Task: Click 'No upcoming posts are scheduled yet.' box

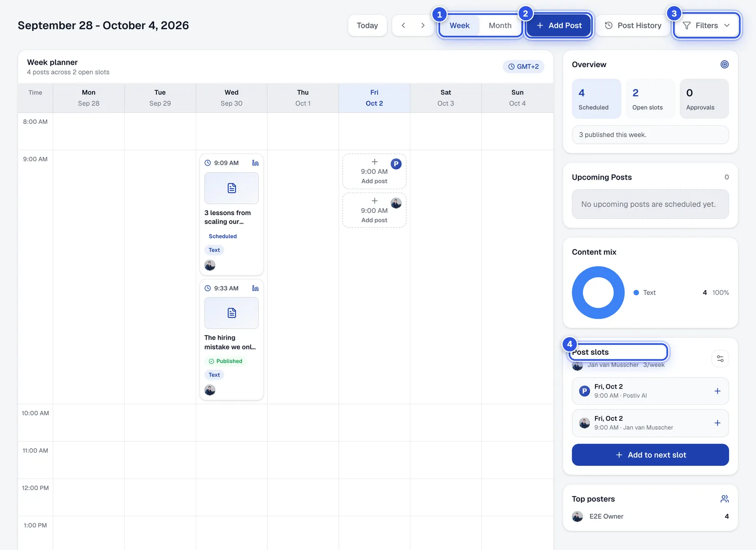Action: coord(650,204)
